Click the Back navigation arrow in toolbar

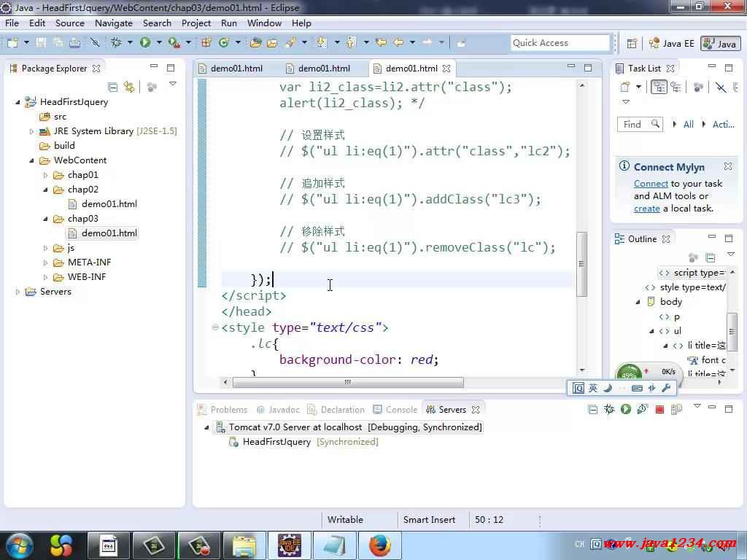point(398,43)
